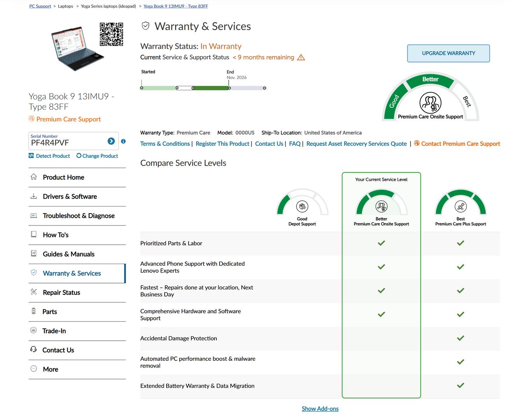This screenshot has height=420, width=509.
Task: Open Troubleshoot & Diagnose section
Action: (x=79, y=216)
